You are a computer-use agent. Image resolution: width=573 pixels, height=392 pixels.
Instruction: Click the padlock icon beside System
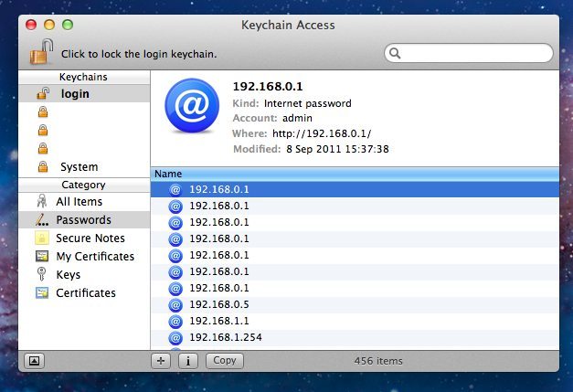[43, 166]
